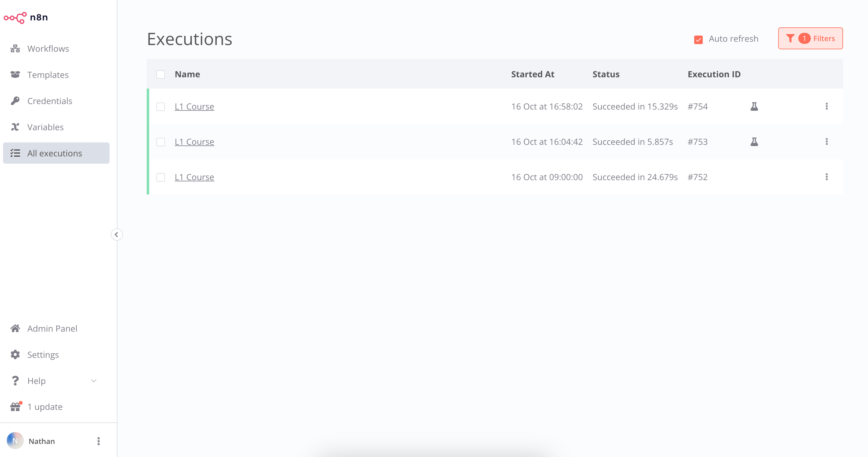Open the Filters panel
The height and width of the screenshot is (457, 868).
[810, 38]
